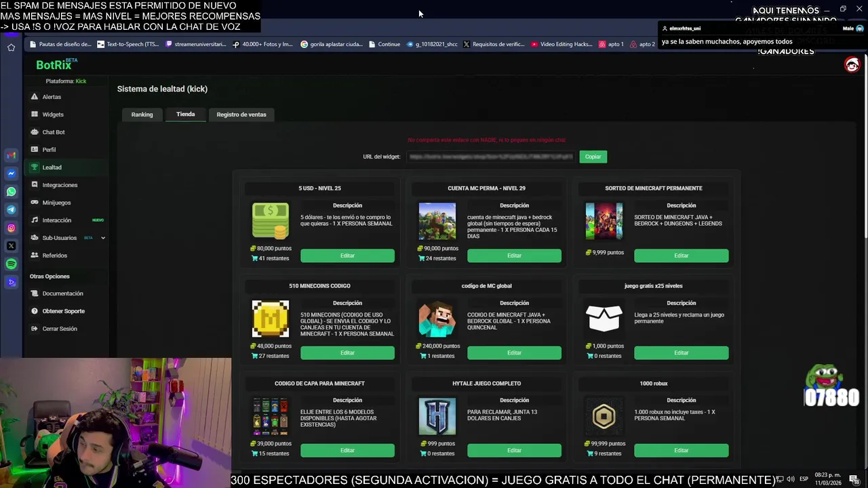Edit the 1000 robux item
The height and width of the screenshot is (488, 868).
[x=681, y=450]
